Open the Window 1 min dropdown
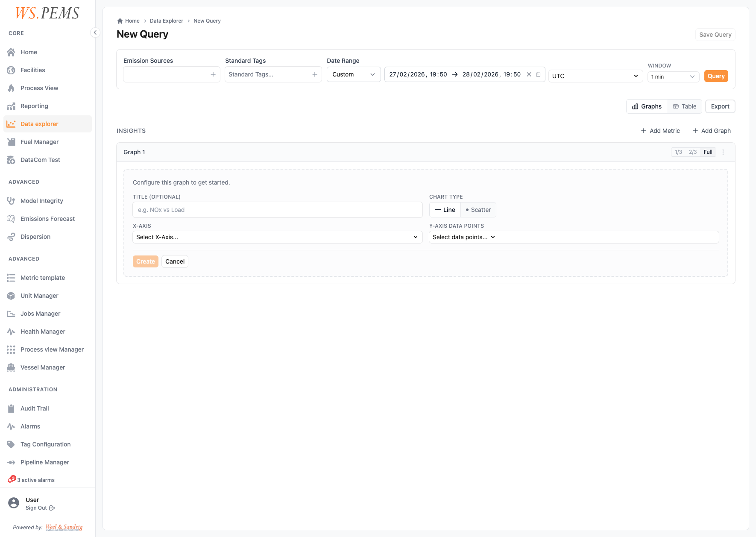Viewport: 756px width, 537px height. [673, 77]
